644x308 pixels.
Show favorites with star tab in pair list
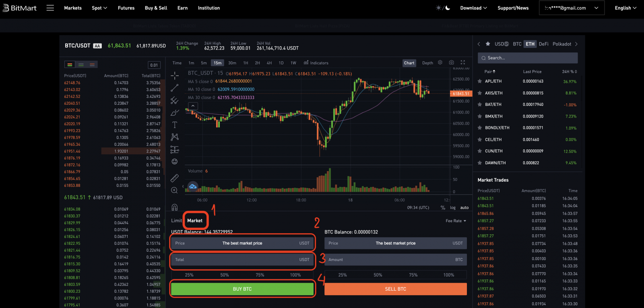click(488, 44)
